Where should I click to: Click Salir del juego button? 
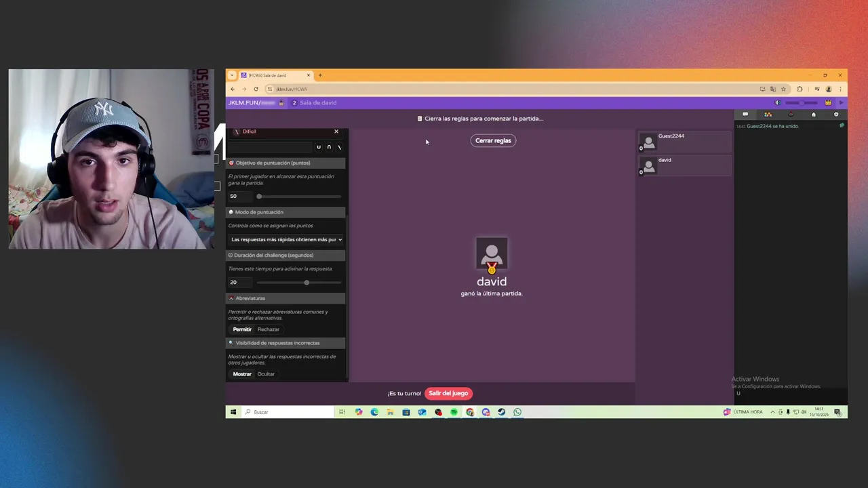448,393
